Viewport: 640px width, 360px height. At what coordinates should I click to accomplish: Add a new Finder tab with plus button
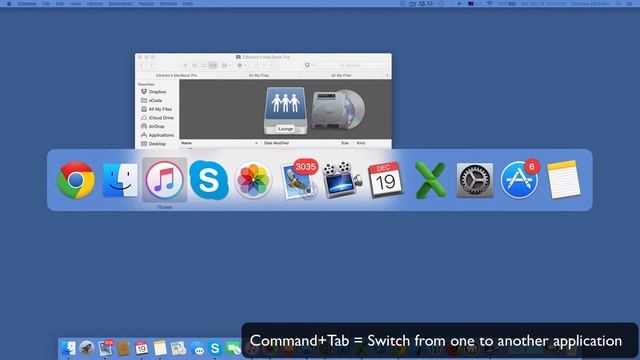[x=387, y=76]
